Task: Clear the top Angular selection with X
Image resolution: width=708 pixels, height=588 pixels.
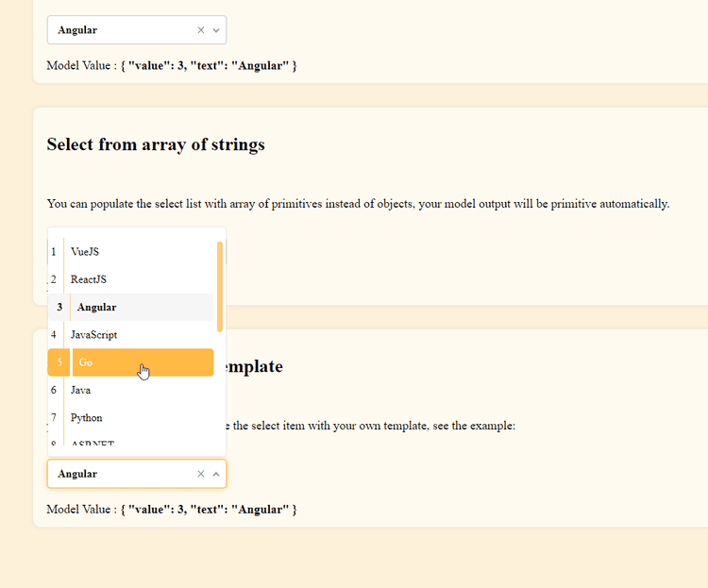Action: (x=200, y=30)
